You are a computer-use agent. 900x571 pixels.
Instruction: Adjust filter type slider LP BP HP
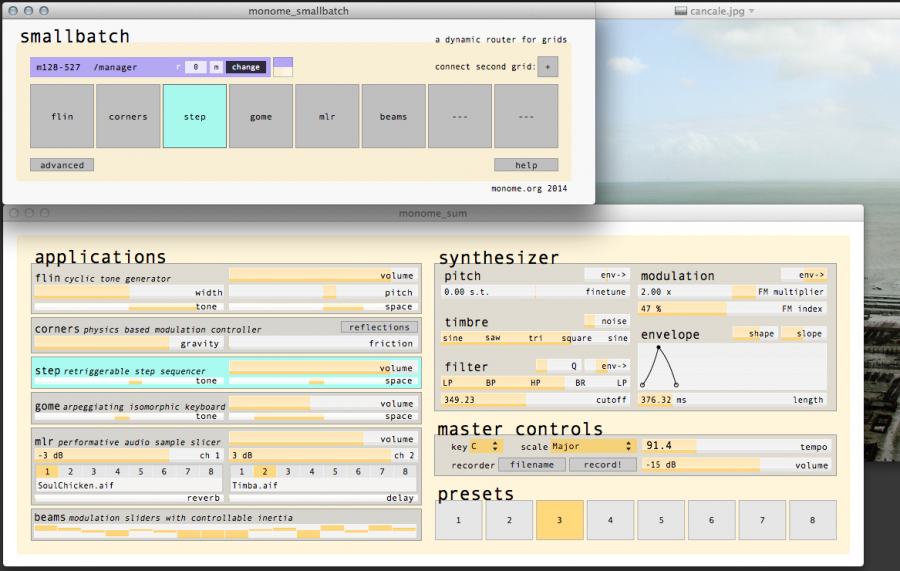pyautogui.click(x=536, y=383)
